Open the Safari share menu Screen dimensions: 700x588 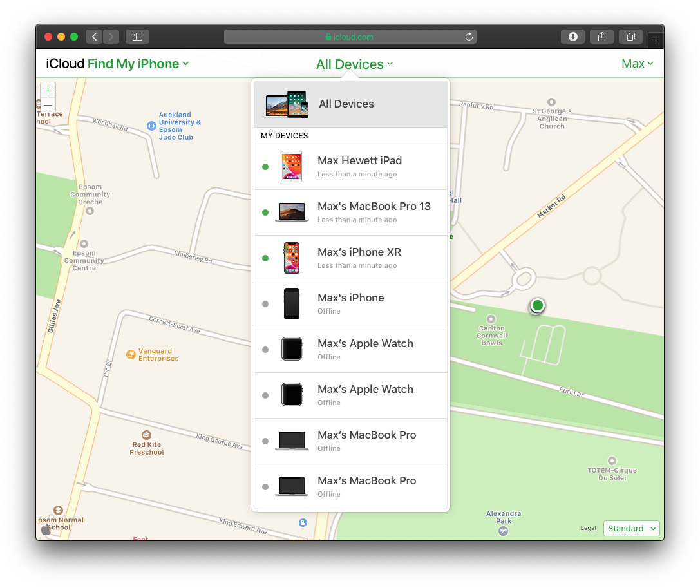point(601,37)
